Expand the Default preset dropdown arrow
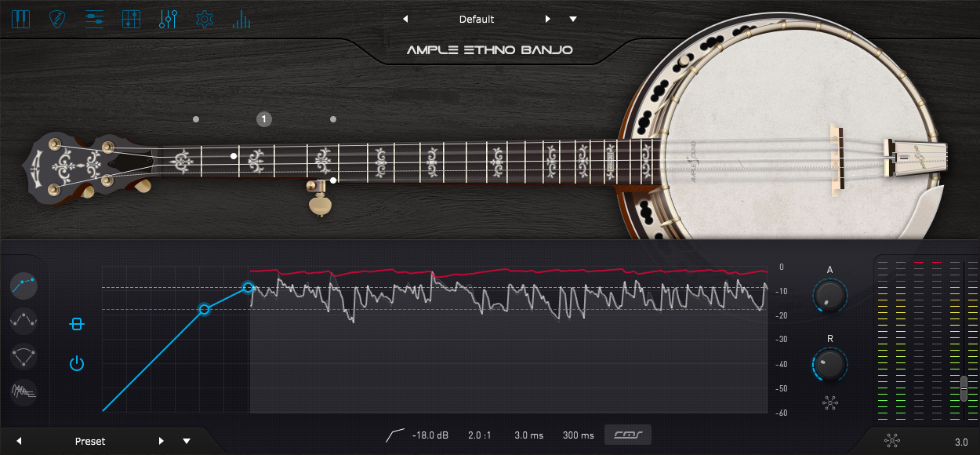This screenshot has height=455, width=980. point(573,19)
